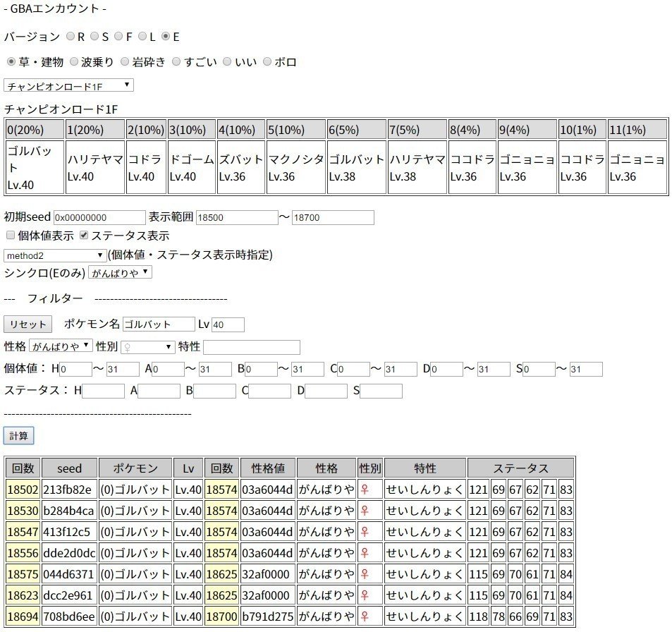Screen dimensions: 672x632
Task: Click the 特性 filter input field
Action: click(x=252, y=347)
